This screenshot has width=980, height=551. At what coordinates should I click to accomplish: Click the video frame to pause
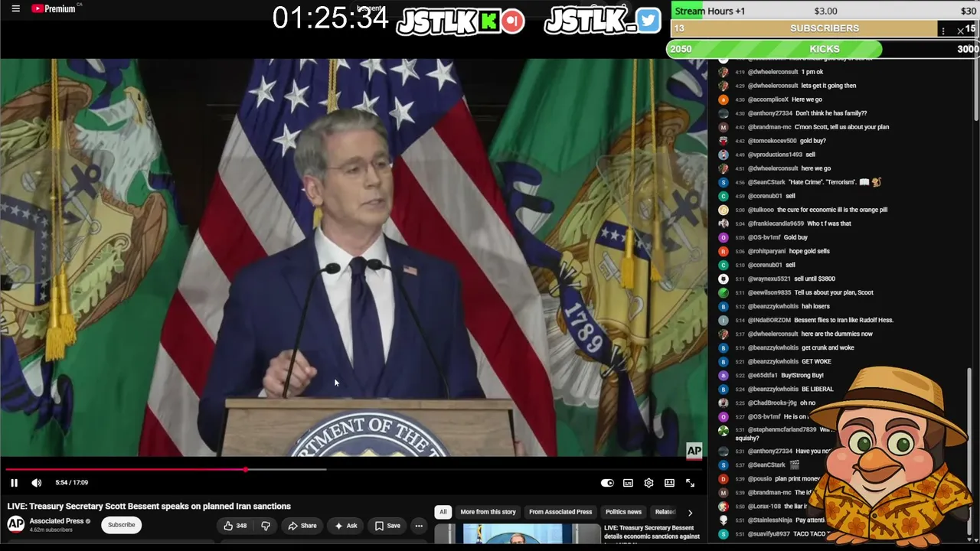point(354,258)
